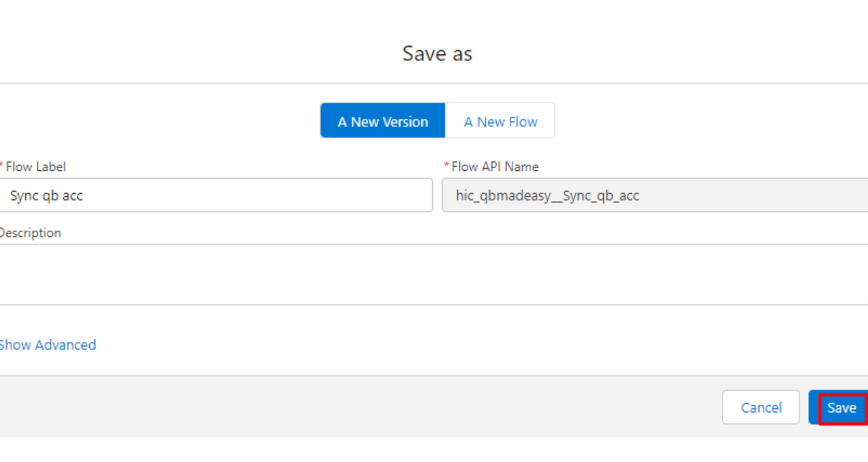Focus the Description text area
This screenshot has height=462, width=868.
click(432, 275)
